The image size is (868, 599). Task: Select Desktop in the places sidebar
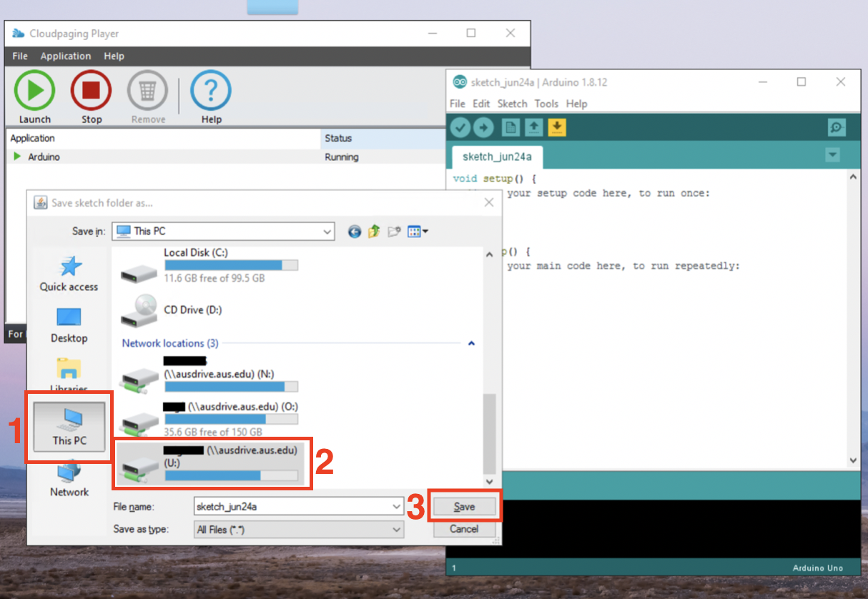tap(69, 325)
